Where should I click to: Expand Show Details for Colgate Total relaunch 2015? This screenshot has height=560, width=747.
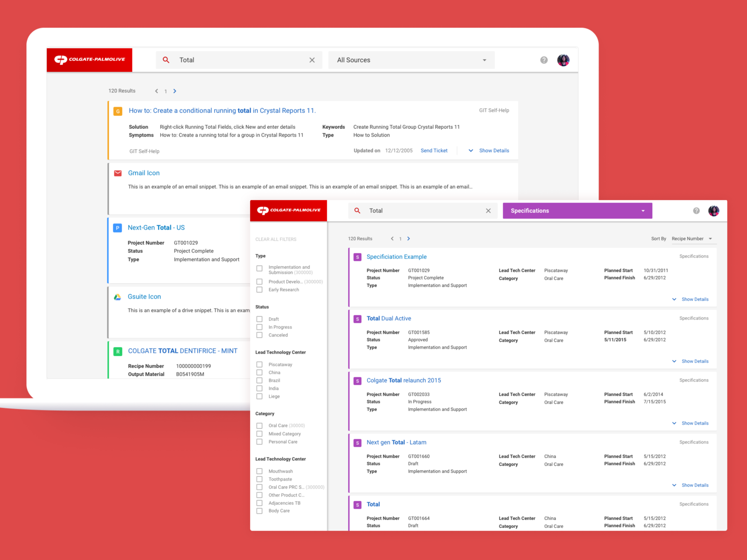[690, 424]
